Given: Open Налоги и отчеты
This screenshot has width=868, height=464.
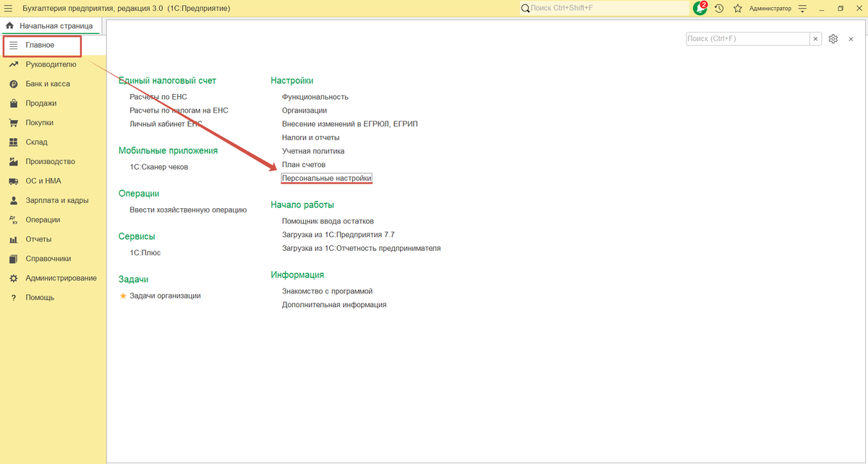Looking at the screenshot, I should [x=311, y=137].
